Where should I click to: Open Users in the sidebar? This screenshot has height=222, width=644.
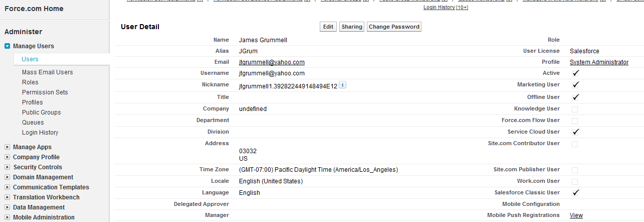[x=30, y=59]
